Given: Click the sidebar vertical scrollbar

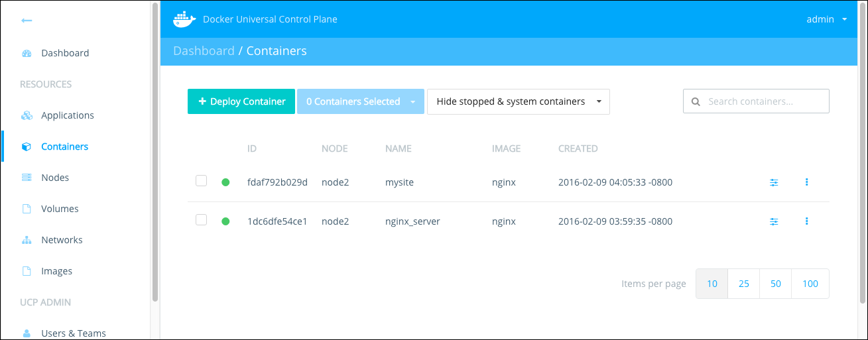Looking at the screenshot, I should [155, 152].
